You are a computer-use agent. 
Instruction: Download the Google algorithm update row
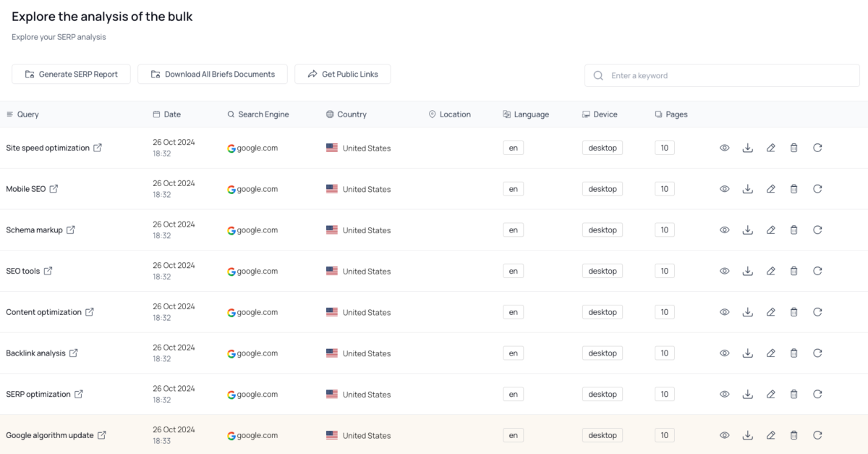pos(748,435)
